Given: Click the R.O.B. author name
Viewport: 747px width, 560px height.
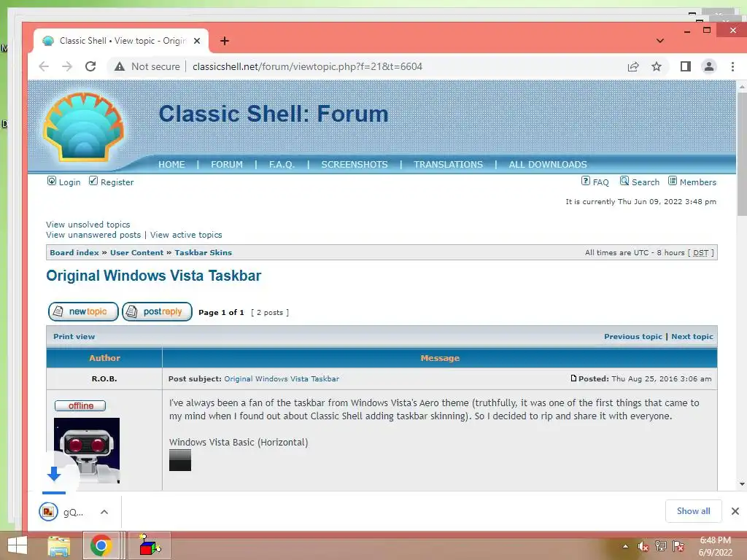Looking at the screenshot, I should pyautogui.click(x=104, y=378).
